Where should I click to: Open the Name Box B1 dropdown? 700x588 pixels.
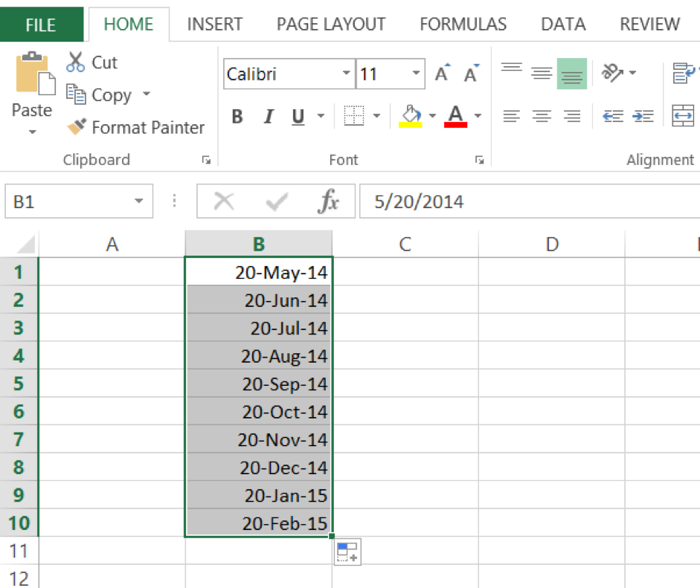click(x=139, y=201)
